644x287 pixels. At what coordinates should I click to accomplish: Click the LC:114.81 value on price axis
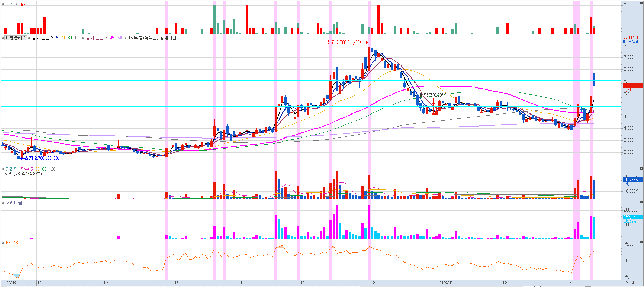pyautogui.click(x=631, y=37)
